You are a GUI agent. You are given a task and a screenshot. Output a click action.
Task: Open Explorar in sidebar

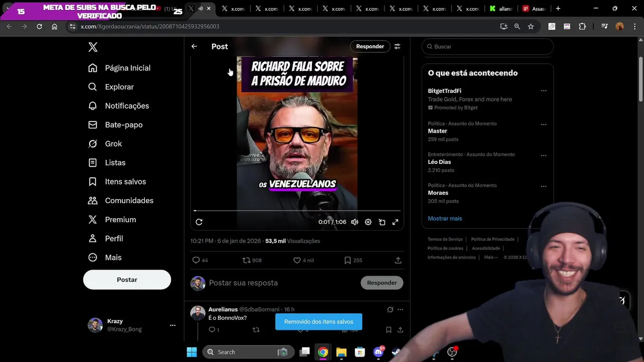[x=111, y=87]
